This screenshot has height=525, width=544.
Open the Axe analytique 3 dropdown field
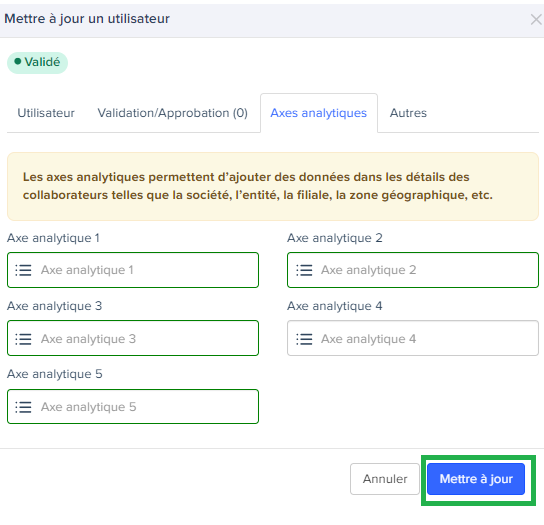[x=133, y=338]
